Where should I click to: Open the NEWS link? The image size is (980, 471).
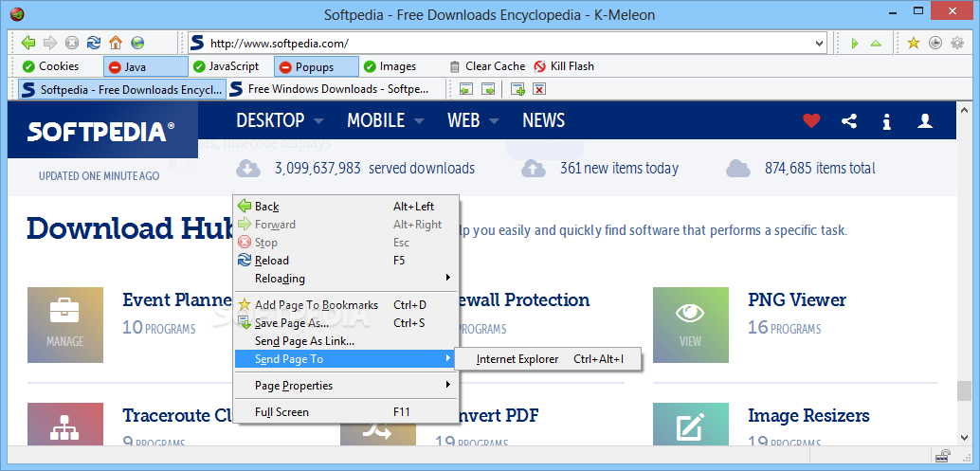pyautogui.click(x=543, y=120)
